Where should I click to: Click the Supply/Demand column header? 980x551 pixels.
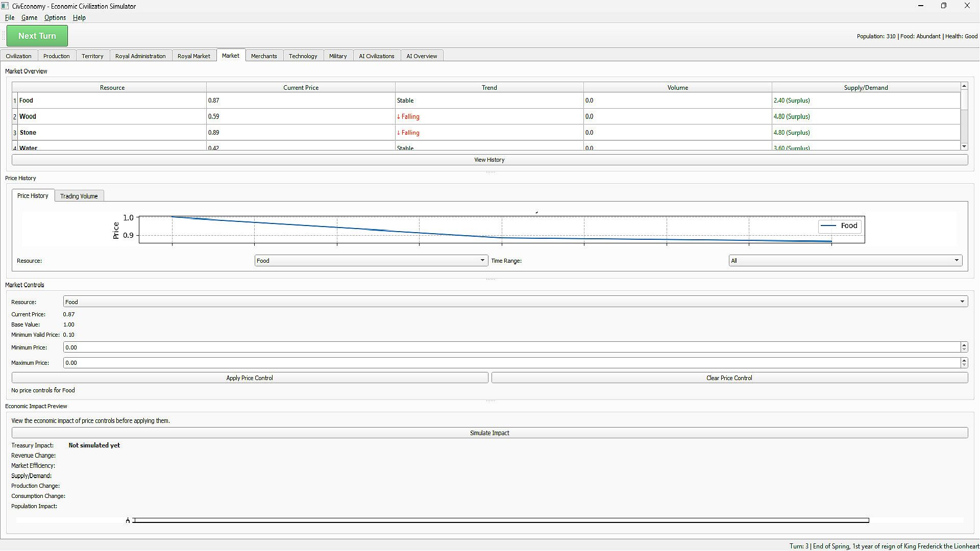(x=865, y=88)
